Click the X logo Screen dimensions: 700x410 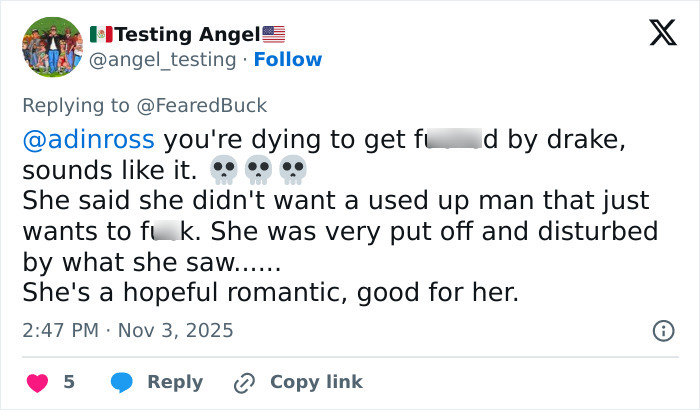pos(656,35)
